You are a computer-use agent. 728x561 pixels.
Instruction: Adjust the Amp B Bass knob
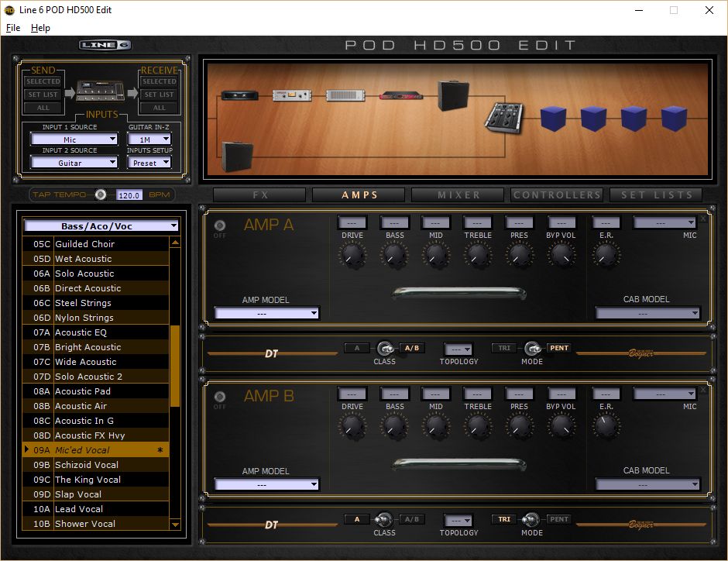[x=395, y=426]
